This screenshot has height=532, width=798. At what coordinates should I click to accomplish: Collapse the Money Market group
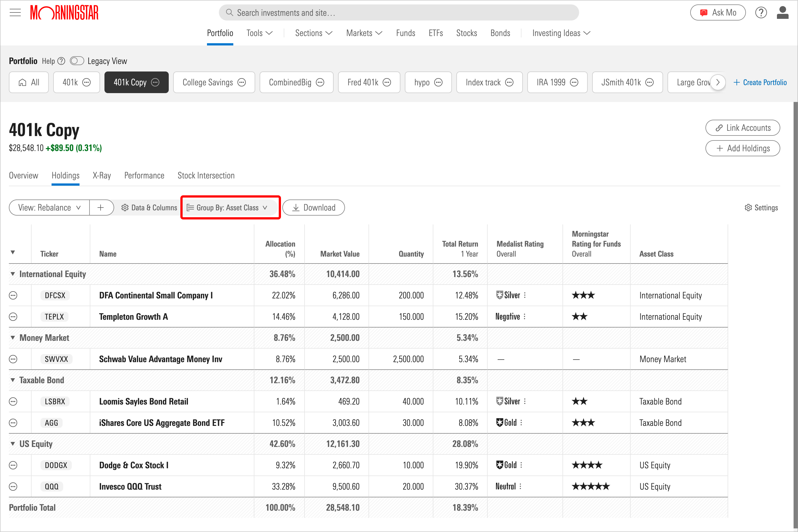[12, 338]
